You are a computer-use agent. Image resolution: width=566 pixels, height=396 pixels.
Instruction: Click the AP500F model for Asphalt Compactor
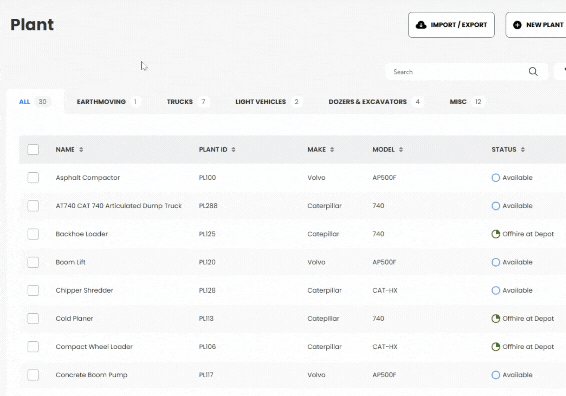(384, 178)
